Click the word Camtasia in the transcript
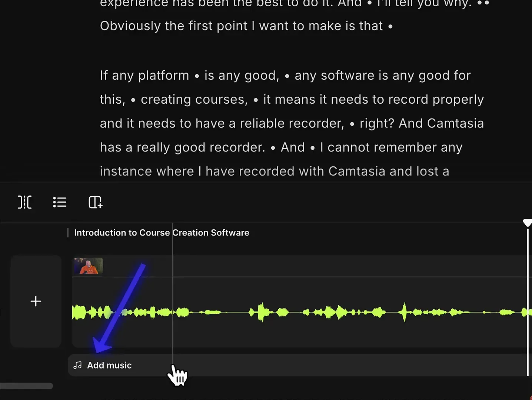The width and height of the screenshot is (532, 400). coord(456,123)
